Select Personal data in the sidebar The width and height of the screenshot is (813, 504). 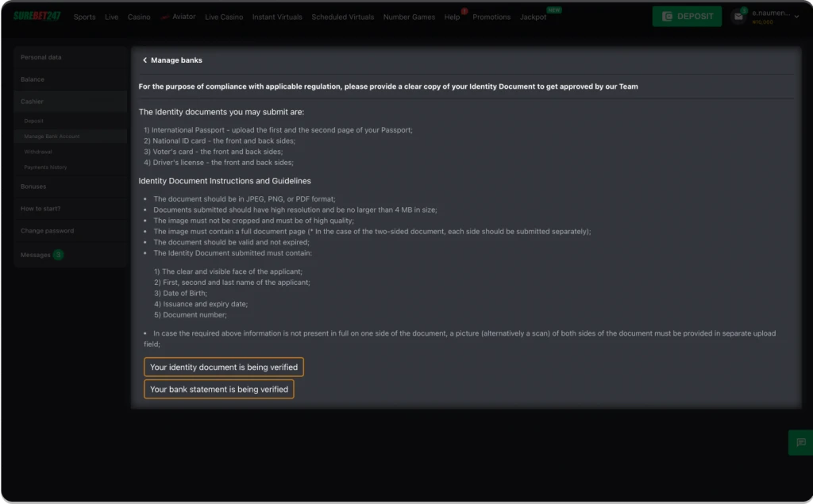pos(41,57)
